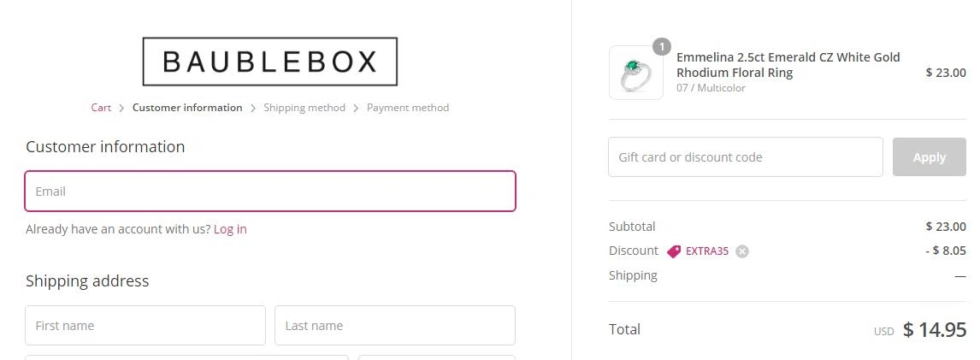Select Payment method breadcrumb step
The image size is (980, 360).
click(x=408, y=108)
